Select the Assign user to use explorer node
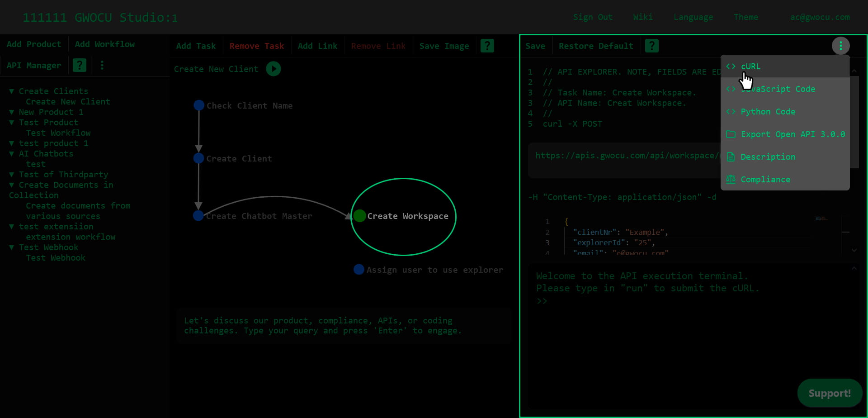Image resolution: width=868 pixels, height=418 pixels. tap(359, 270)
